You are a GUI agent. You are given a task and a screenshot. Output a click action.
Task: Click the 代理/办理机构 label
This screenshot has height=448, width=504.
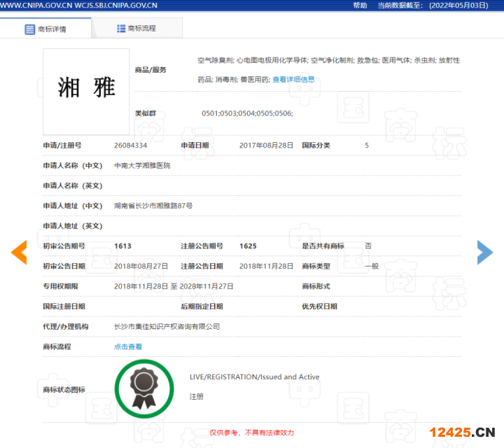point(66,326)
